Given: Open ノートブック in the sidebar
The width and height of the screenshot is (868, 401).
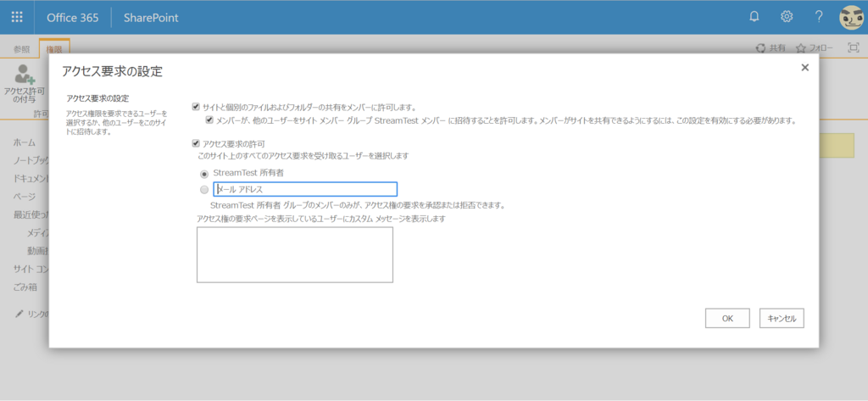Looking at the screenshot, I should (31, 160).
